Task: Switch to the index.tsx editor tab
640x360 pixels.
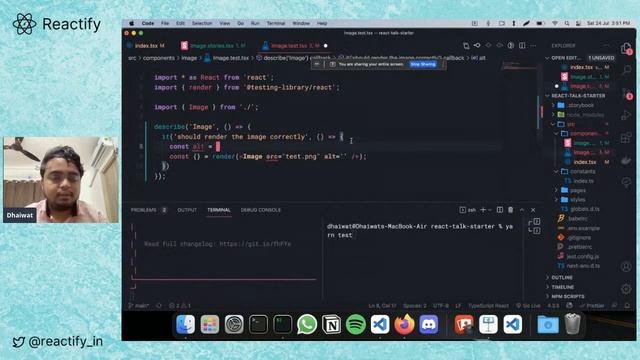Action: point(146,46)
